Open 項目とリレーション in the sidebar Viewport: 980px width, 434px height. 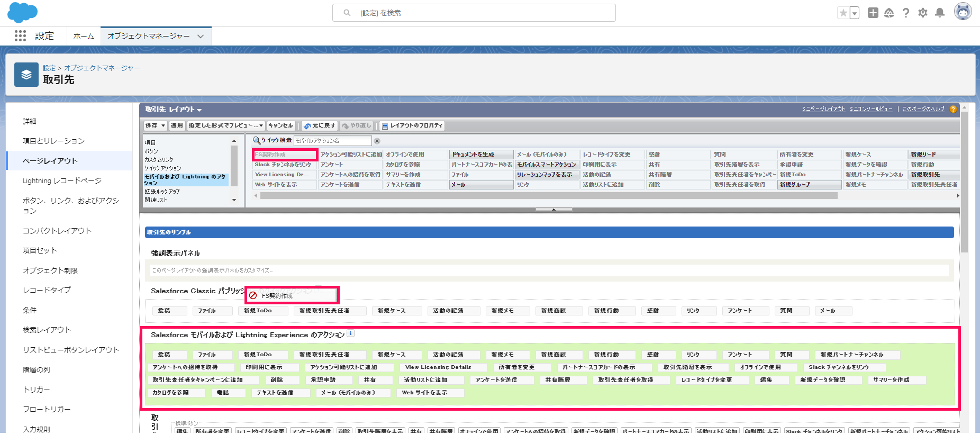coord(53,141)
